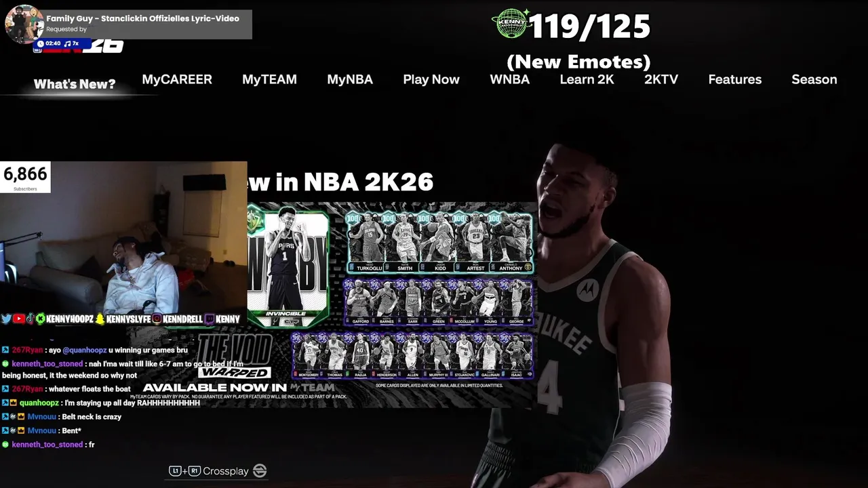Click the 6,866 subscribers counter
The height and width of the screenshot is (488, 868).
(x=25, y=177)
